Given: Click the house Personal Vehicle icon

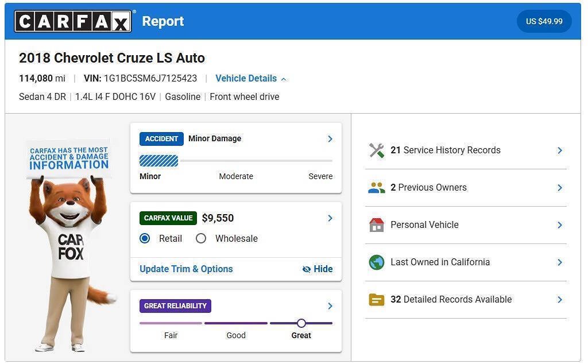Looking at the screenshot, I should pyautogui.click(x=377, y=225).
